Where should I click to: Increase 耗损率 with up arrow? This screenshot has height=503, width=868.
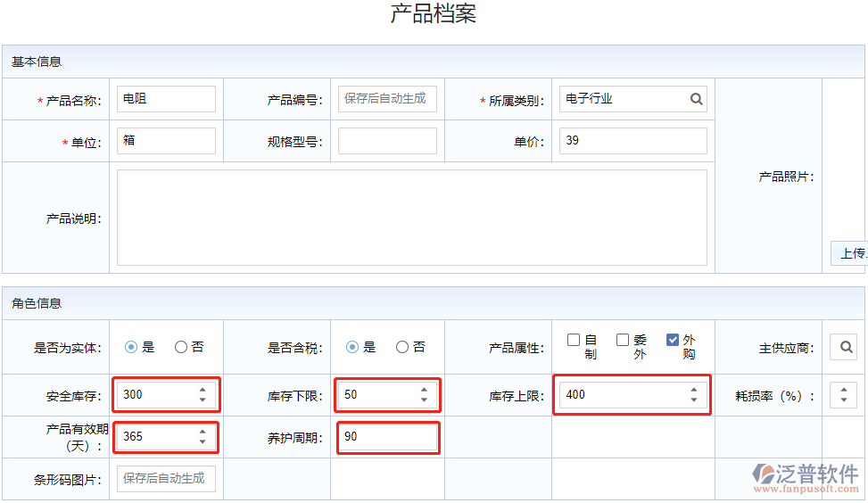pos(844,390)
